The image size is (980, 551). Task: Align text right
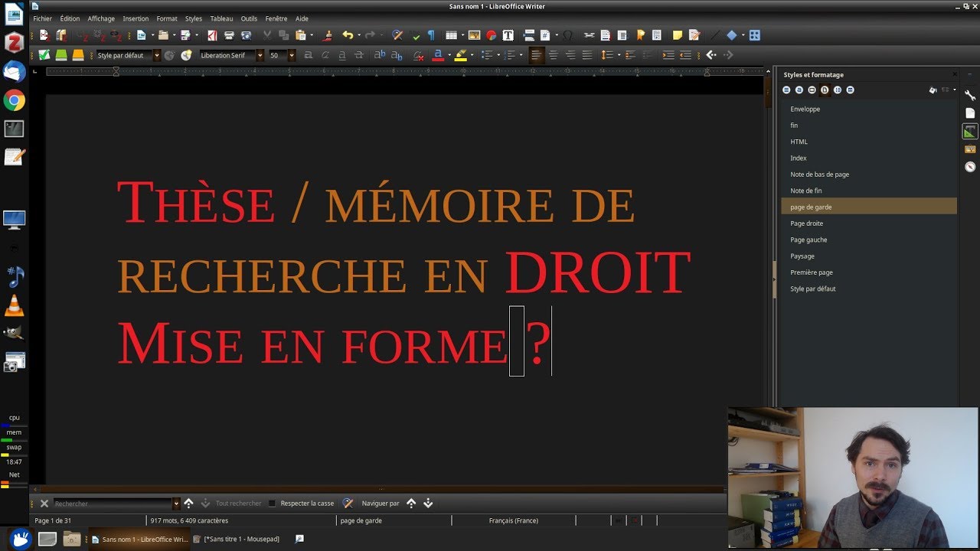click(570, 55)
